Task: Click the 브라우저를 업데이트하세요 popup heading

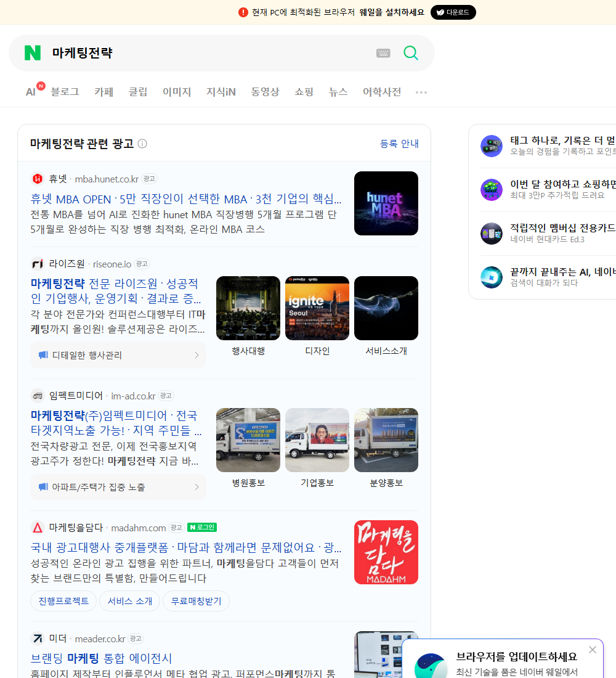Action: (517, 656)
